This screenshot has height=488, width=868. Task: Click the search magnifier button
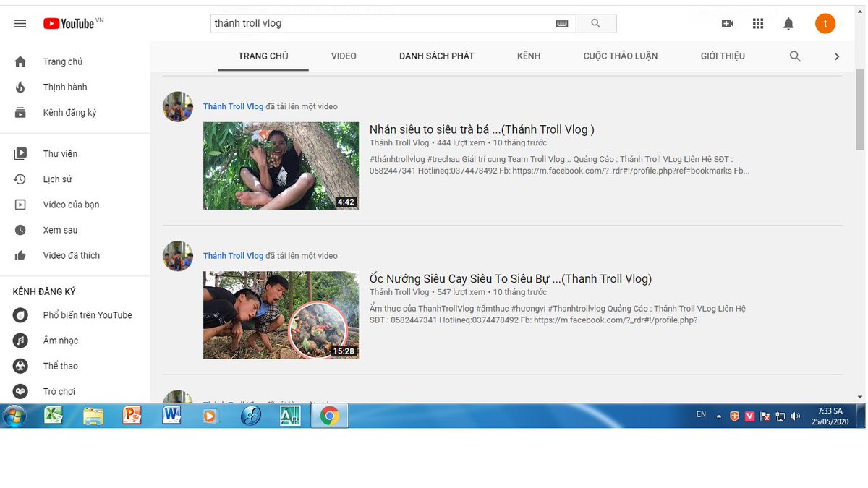[x=596, y=22]
